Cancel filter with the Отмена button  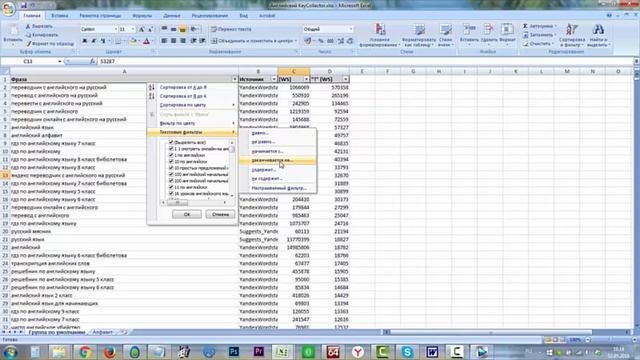click(x=220, y=214)
